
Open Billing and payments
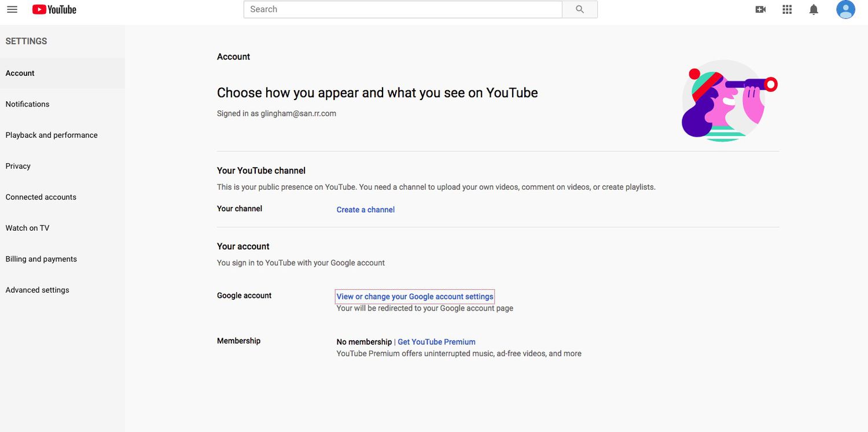pos(41,259)
